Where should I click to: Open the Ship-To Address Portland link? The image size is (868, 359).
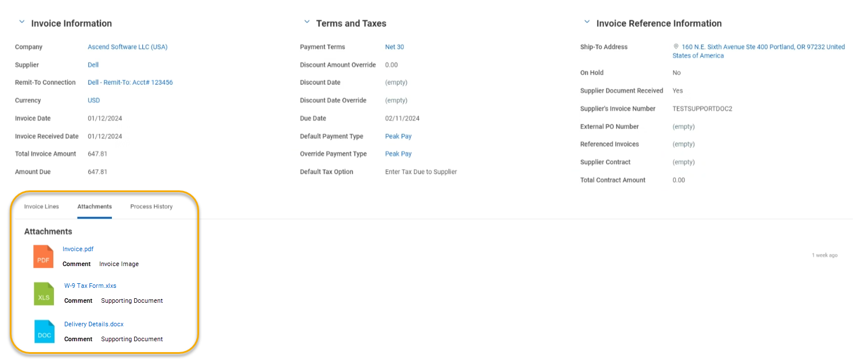pyautogui.click(x=758, y=51)
